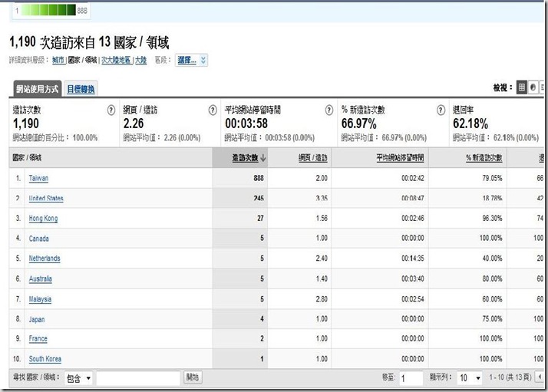Open the 區段 選擇 dropdown
Image resolution: width=548 pixels, height=392 pixels.
[191, 60]
